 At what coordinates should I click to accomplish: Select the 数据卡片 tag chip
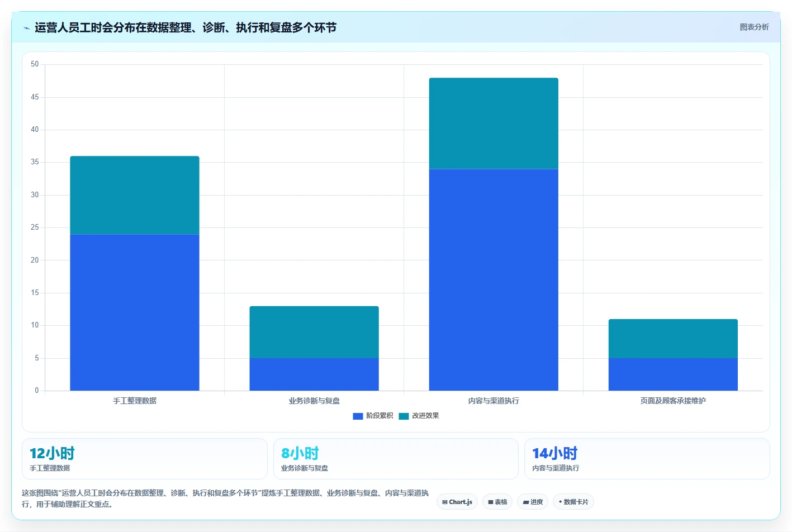pos(573,502)
